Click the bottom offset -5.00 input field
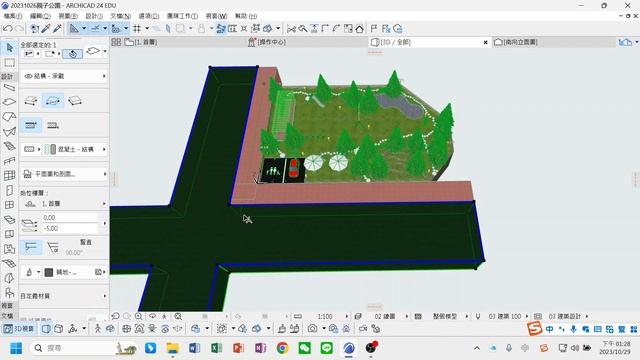The width and height of the screenshot is (640, 360). click(70, 229)
